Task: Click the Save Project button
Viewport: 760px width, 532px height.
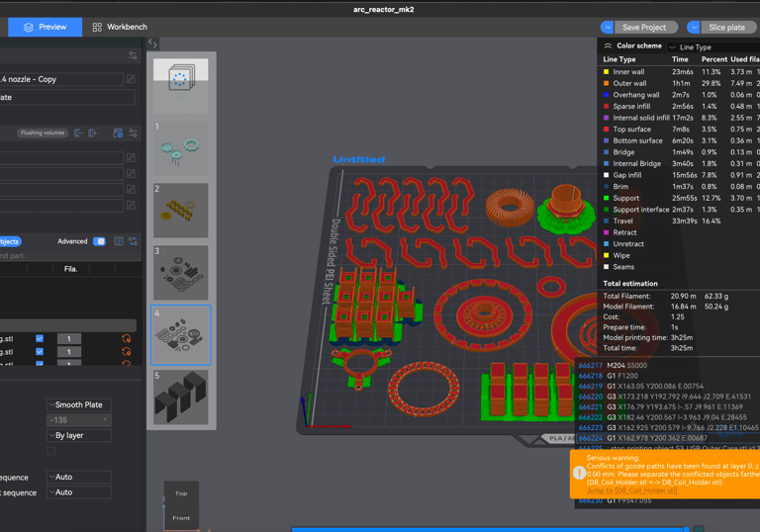Action: point(644,27)
